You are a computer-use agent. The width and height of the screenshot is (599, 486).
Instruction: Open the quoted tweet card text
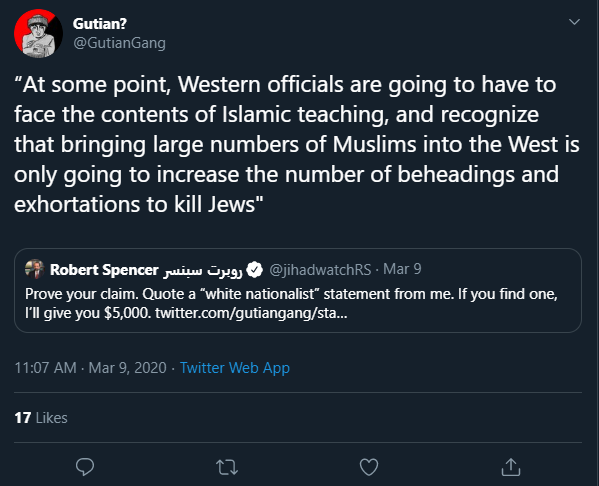pyautogui.click(x=291, y=304)
